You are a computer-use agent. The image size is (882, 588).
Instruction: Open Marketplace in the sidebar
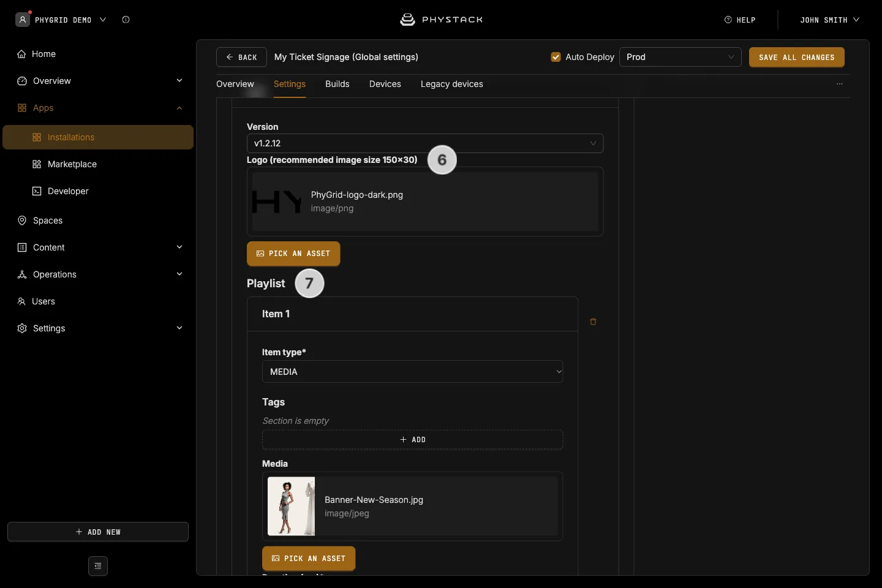tap(72, 164)
